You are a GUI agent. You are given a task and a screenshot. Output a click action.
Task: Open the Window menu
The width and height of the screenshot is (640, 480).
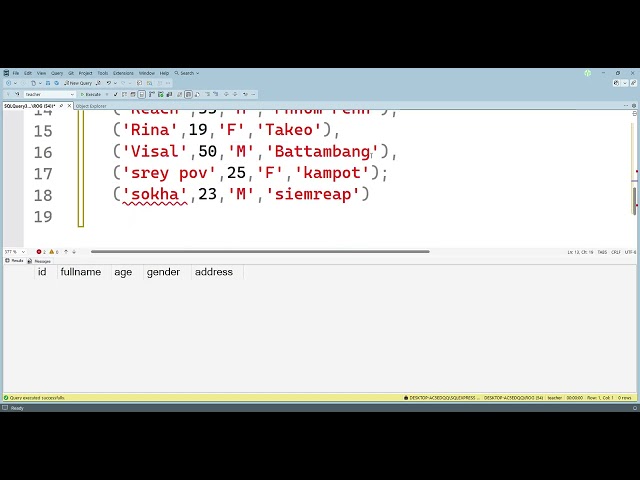[147, 73]
